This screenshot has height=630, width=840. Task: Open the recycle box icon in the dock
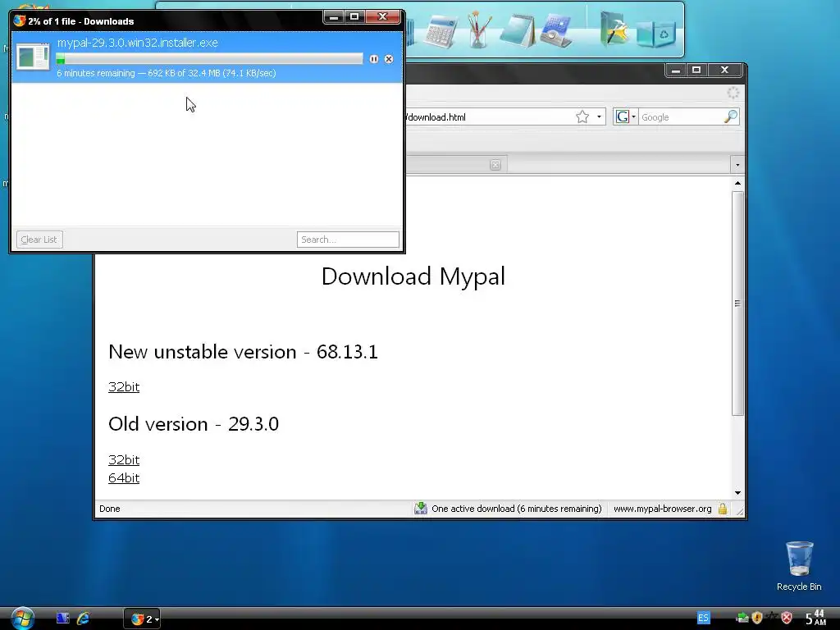coord(656,33)
